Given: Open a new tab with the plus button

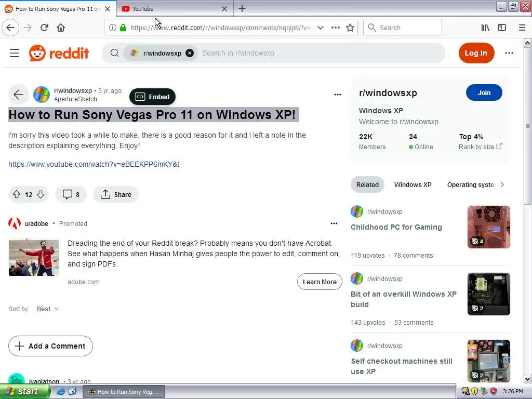Looking at the screenshot, I should pyautogui.click(x=242, y=8).
